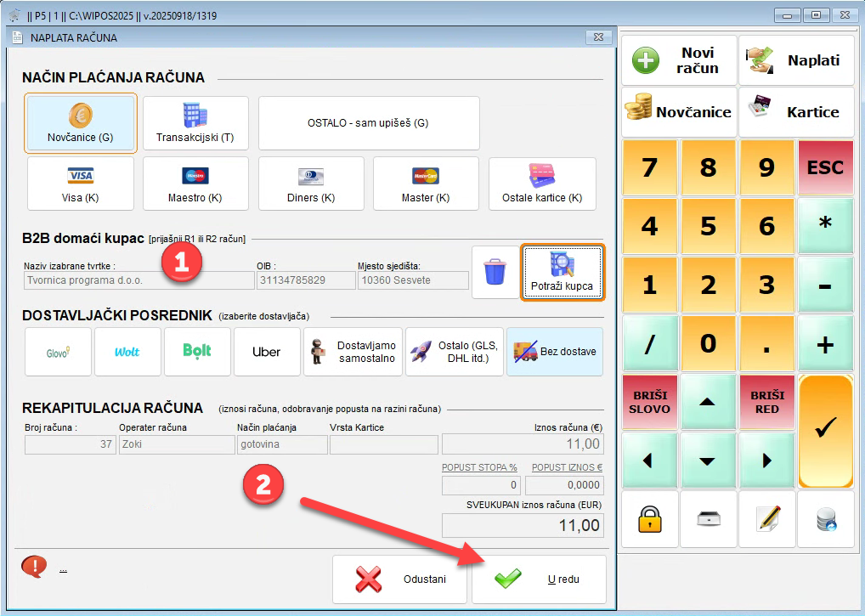Select Visa (K) card payment
The width and height of the screenshot is (865, 616).
(x=81, y=184)
